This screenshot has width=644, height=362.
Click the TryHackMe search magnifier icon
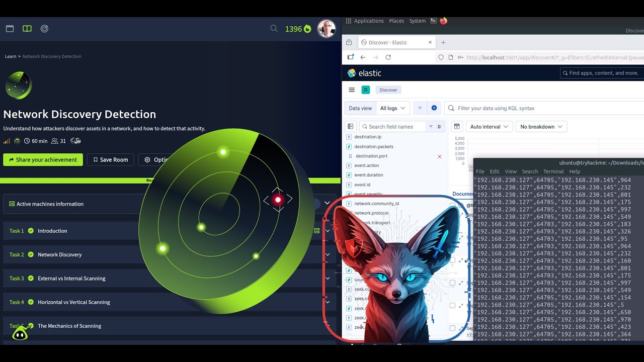point(274,29)
